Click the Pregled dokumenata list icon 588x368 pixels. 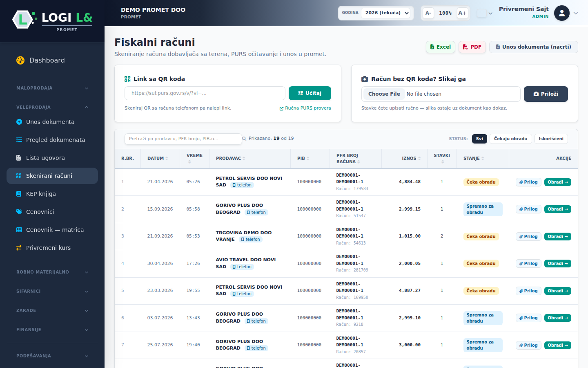(19, 140)
